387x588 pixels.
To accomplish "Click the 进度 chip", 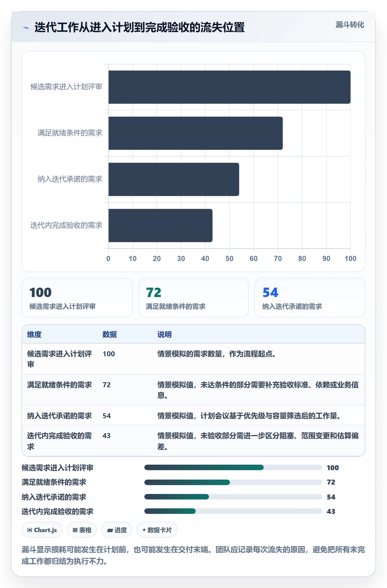I will pyautogui.click(x=117, y=530).
